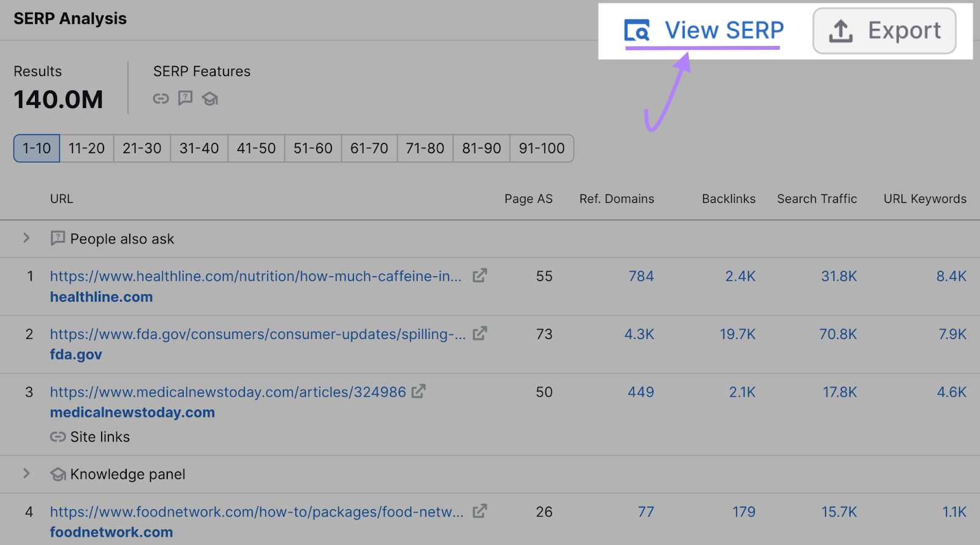This screenshot has height=545, width=980.
Task: Open the fda.gov consumer-updates URL link
Action: tap(258, 335)
